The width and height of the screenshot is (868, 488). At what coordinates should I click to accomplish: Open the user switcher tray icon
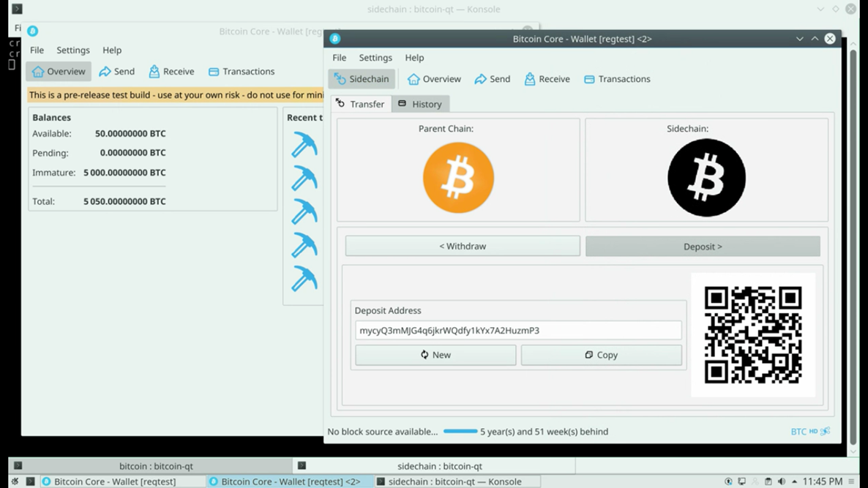755,481
